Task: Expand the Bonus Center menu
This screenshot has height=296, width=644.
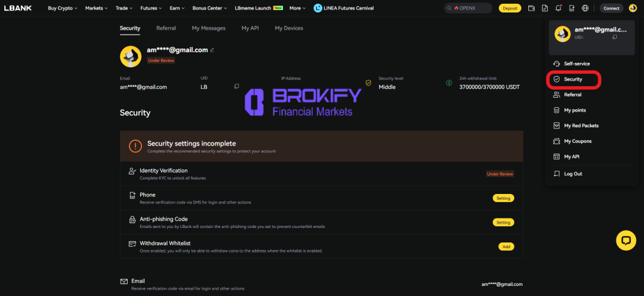Action: point(210,8)
